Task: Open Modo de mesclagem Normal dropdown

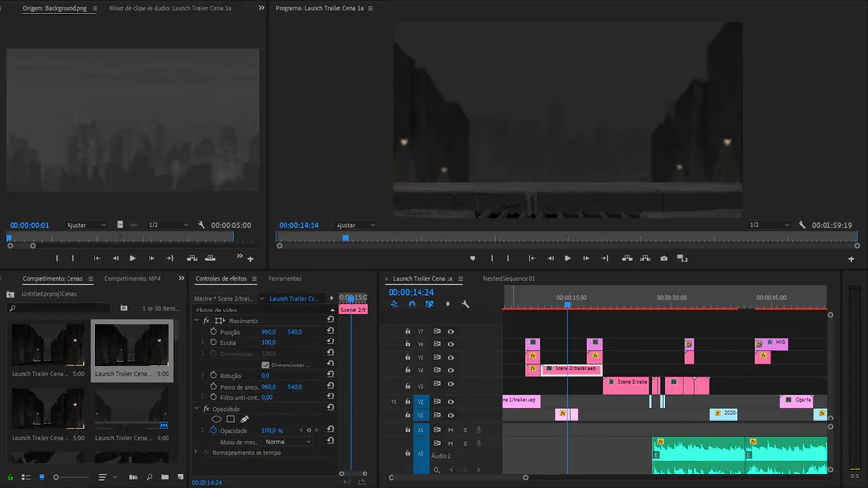Action: point(287,442)
